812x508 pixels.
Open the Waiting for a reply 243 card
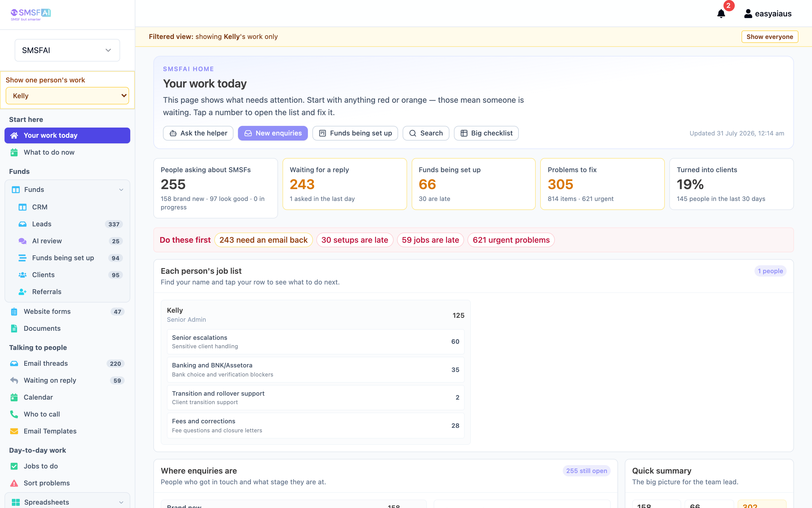345,184
